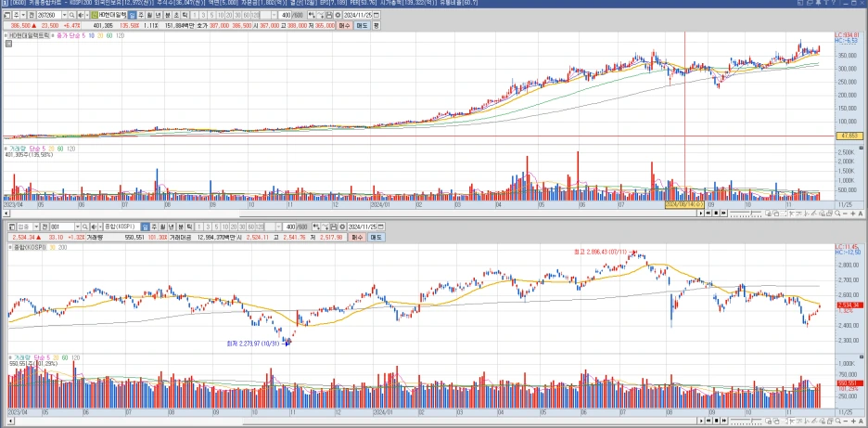Open the 주 market-type dropdown in upper toolbar
This screenshot has height=428, width=868.
(x=23, y=15)
